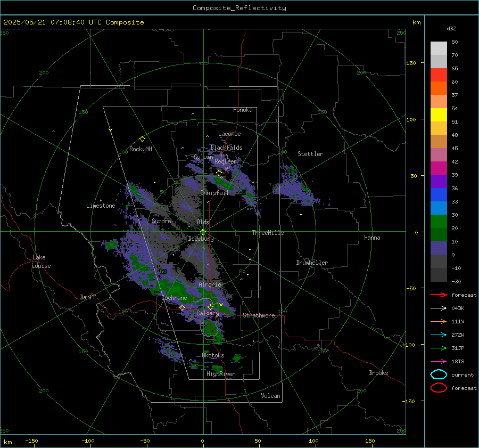
Task: Pick the lightest gray 70-80 dBZ swatch
Action: point(439,48)
